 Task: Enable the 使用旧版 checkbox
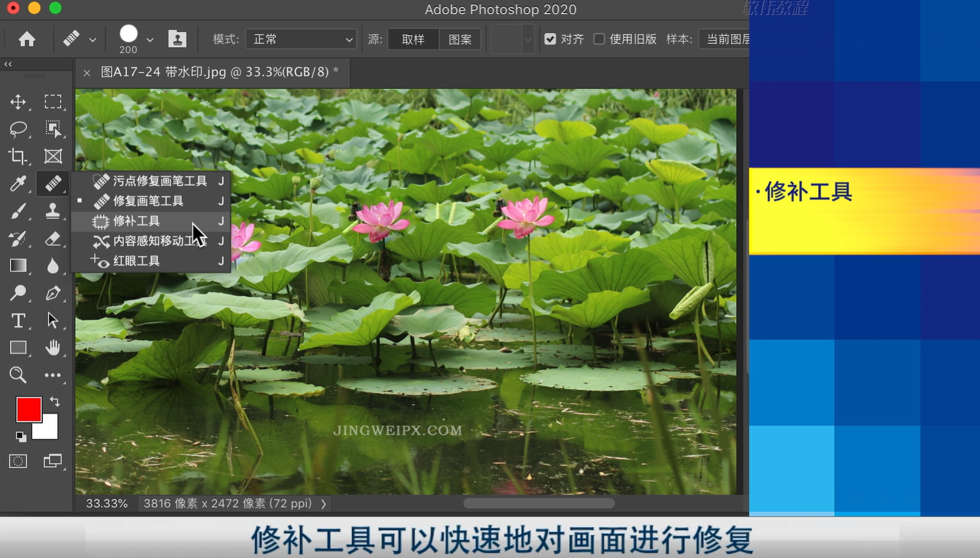(x=599, y=39)
